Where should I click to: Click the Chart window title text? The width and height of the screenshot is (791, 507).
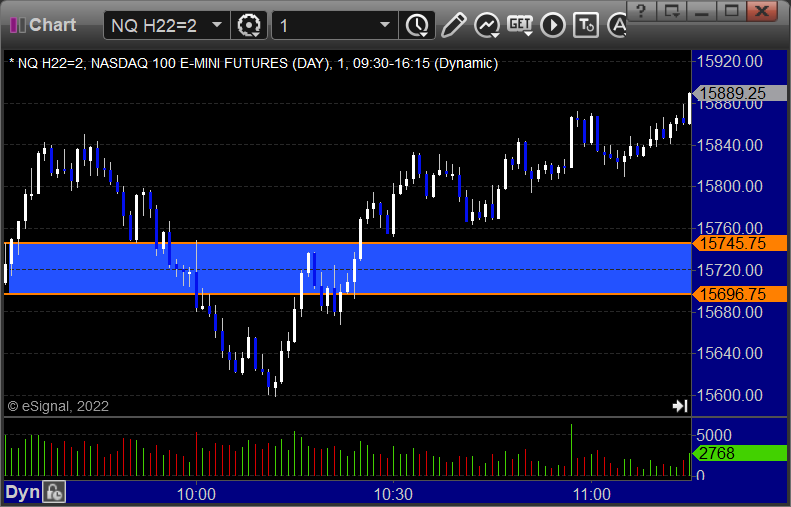(x=52, y=25)
